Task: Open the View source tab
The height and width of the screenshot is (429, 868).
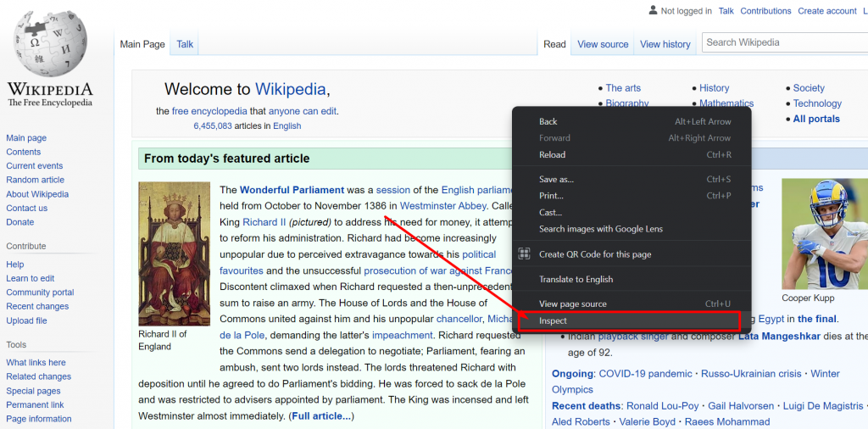Action: coord(603,45)
